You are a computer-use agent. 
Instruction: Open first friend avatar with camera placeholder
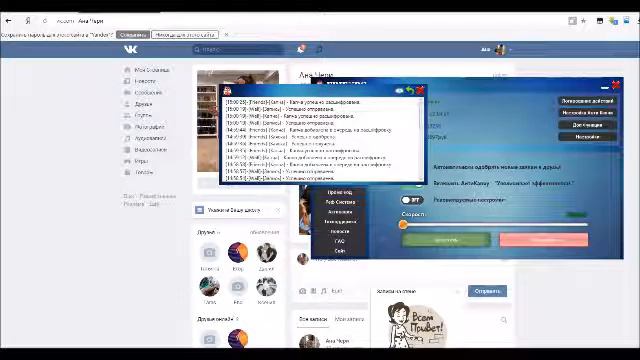209,253
